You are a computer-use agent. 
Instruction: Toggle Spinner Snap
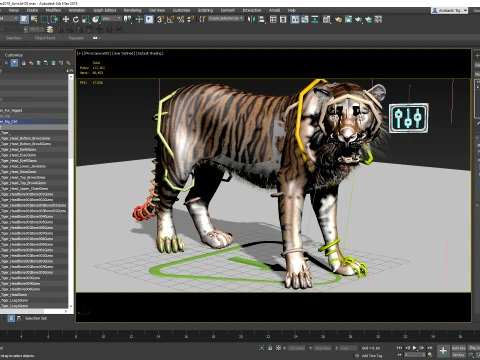[190, 19]
